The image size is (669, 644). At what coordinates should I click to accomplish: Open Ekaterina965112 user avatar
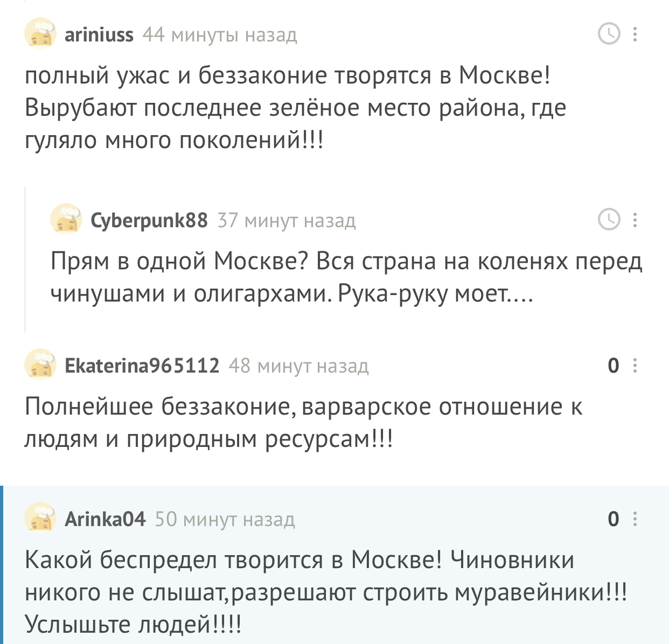click(40, 365)
